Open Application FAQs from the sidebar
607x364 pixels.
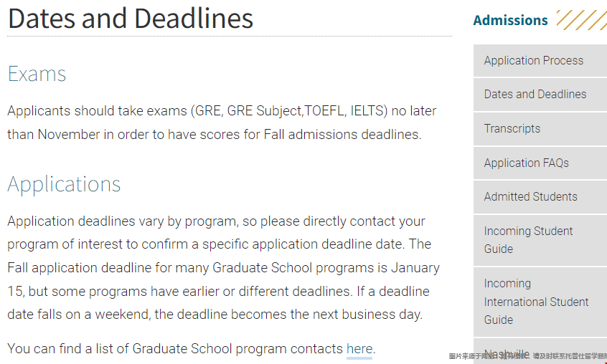(526, 163)
